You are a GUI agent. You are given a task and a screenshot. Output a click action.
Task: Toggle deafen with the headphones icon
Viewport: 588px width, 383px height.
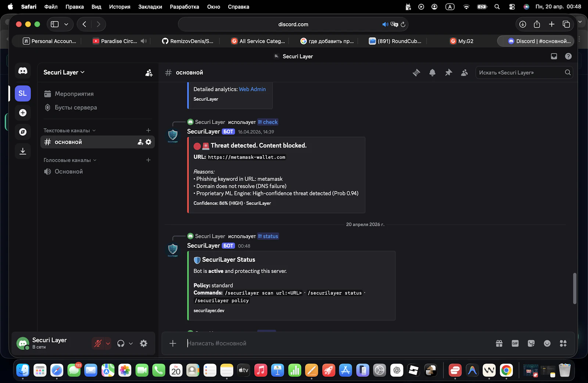click(121, 343)
